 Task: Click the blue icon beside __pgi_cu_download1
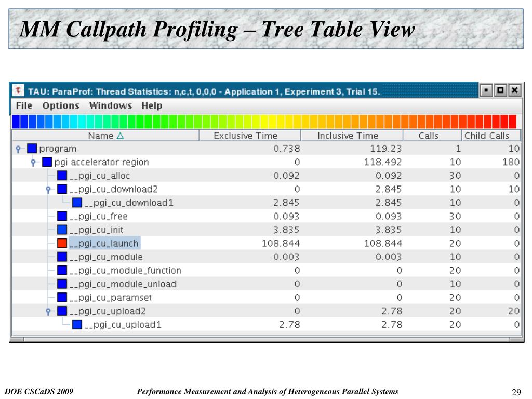[77, 203]
